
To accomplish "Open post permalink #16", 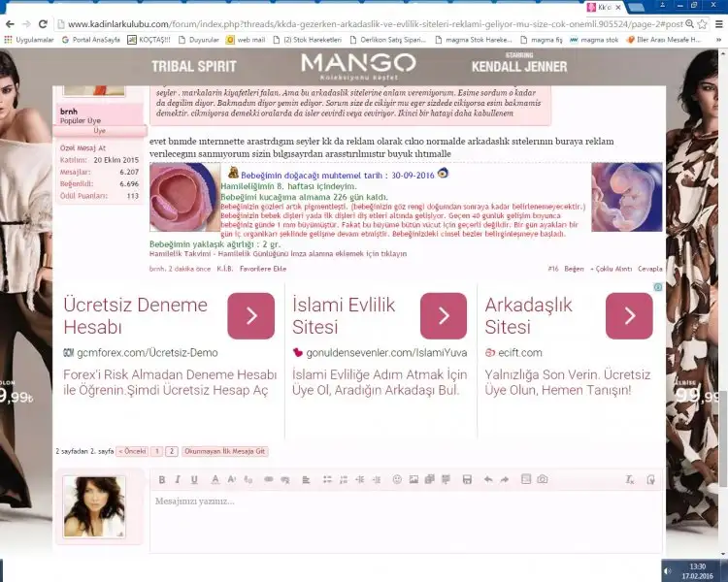I will tap(553, 269).
